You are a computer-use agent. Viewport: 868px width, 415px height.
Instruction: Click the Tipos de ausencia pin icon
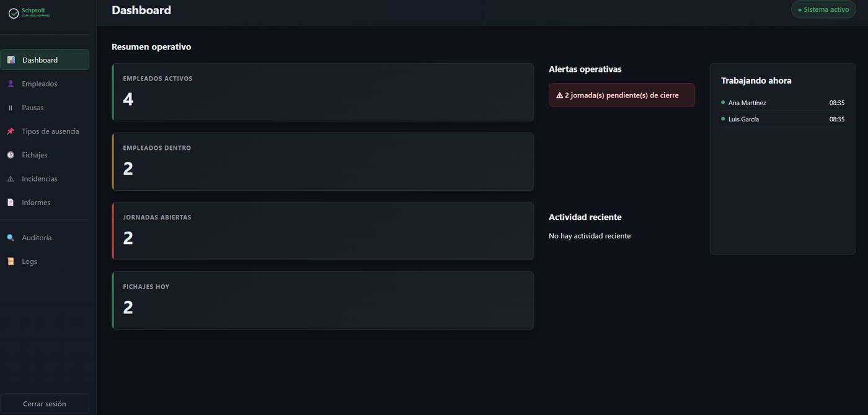point(11,131)
